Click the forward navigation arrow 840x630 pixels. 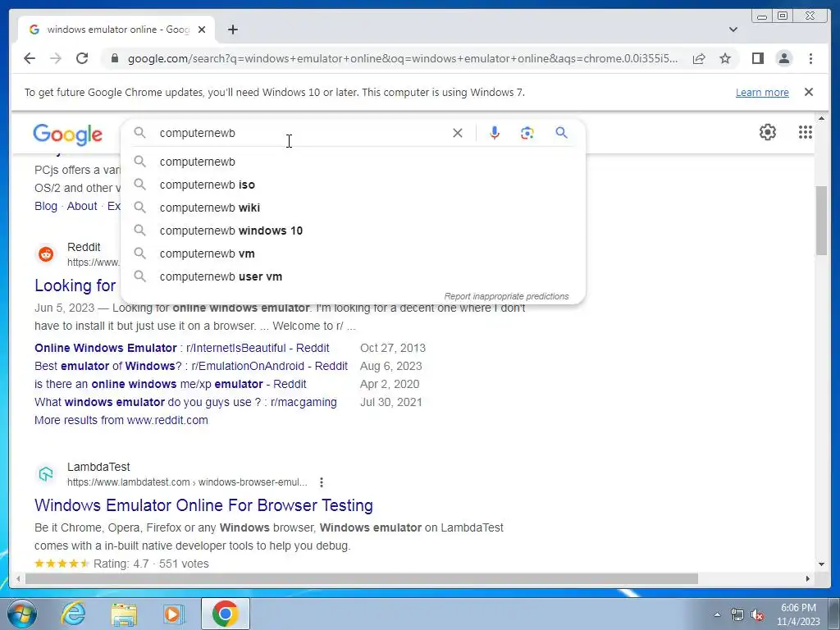click(x=56, y=58)
